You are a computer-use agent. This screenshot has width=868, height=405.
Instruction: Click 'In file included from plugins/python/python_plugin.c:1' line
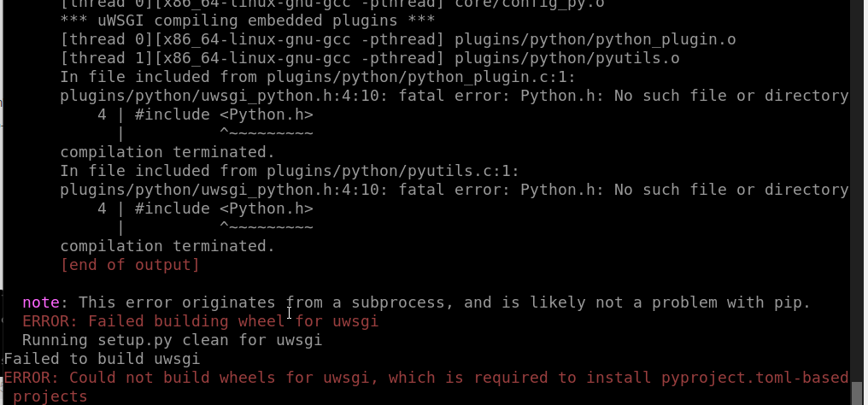[x=319, y=78]
